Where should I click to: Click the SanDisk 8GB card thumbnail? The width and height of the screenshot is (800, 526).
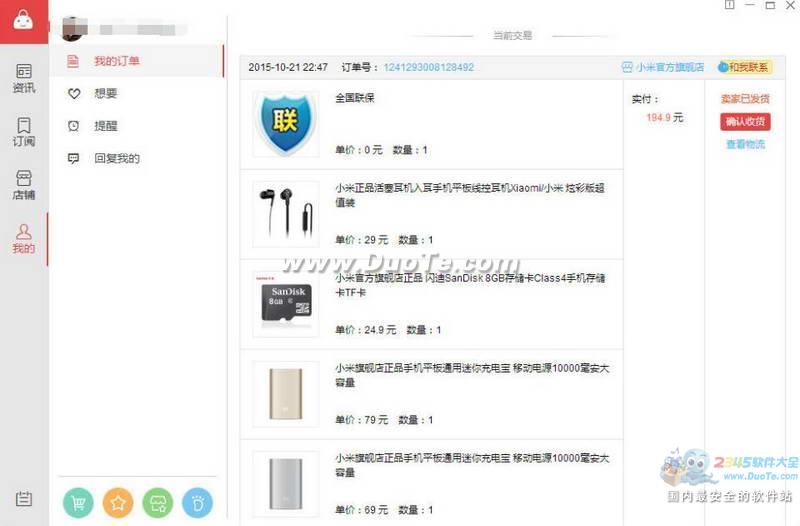[x=286, y=305]
